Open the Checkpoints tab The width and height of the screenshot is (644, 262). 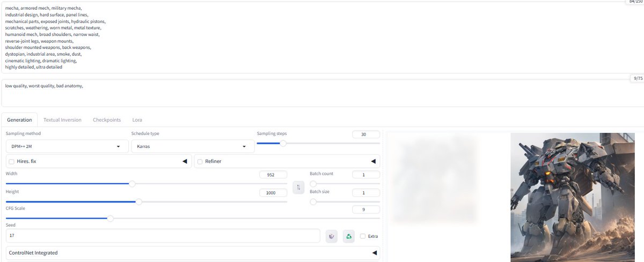click(x=107, y=120)
